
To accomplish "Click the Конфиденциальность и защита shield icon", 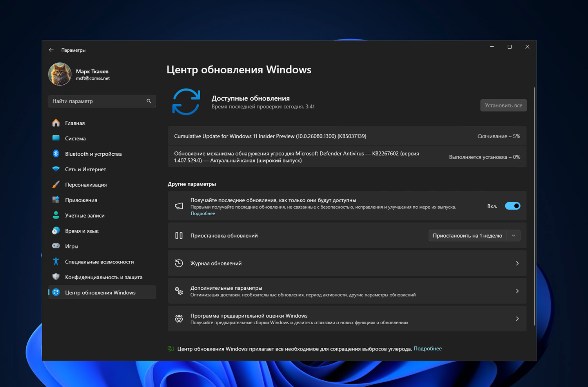I will 56,277.
